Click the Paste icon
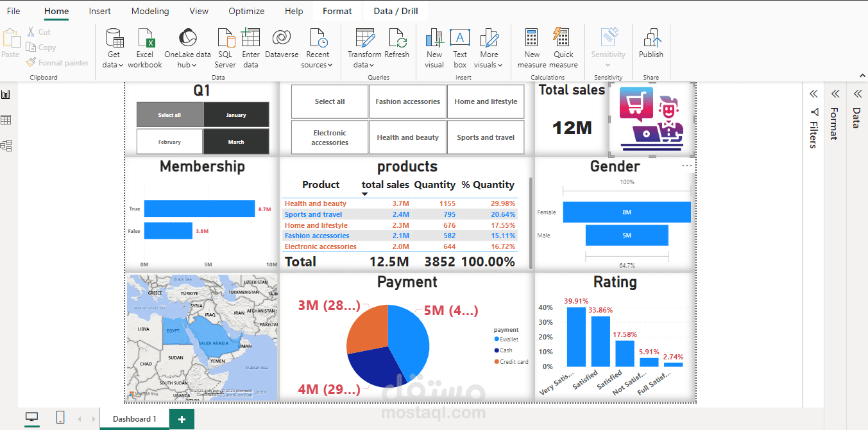The height and width of the screenshot is (430, 868). [x=11, y=38]
